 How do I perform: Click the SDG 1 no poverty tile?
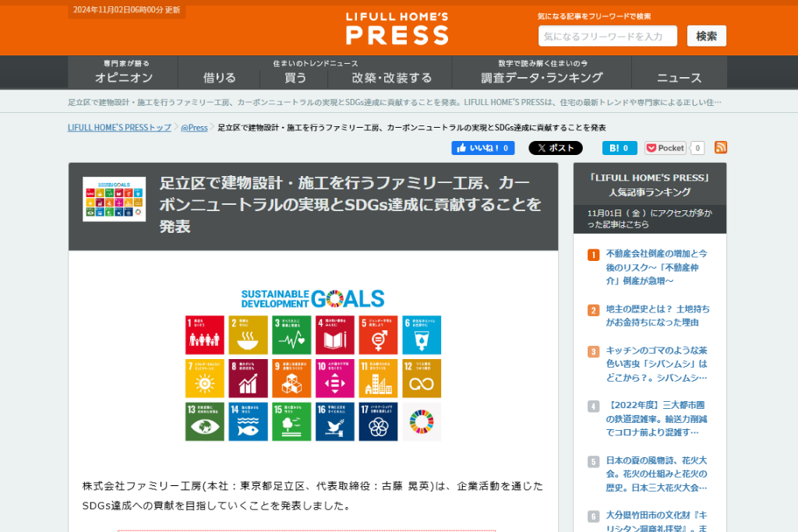coord(205,335)
